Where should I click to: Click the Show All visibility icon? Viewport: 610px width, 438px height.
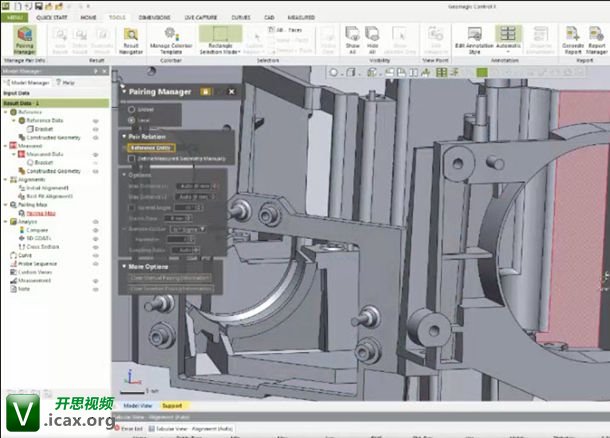pyautogui.click(x=351, y=41)
